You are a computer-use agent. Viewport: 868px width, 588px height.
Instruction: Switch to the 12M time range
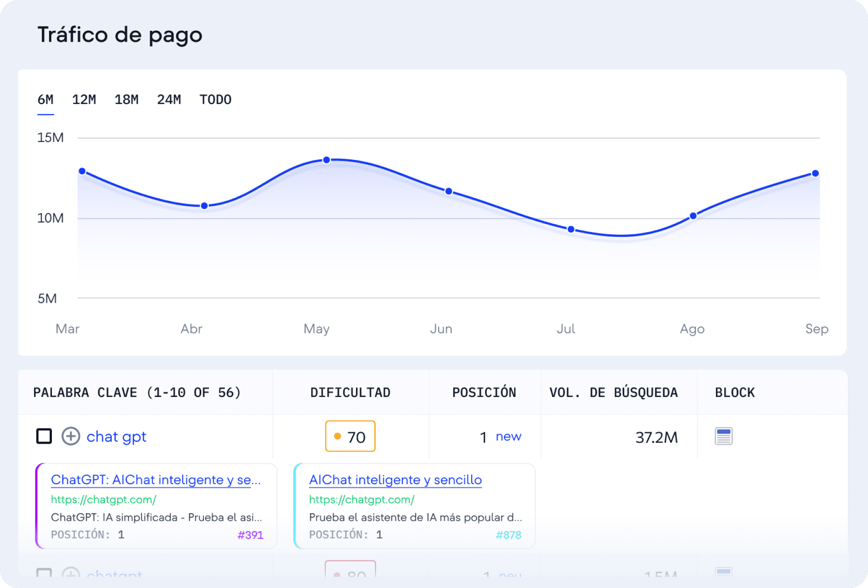84,100
